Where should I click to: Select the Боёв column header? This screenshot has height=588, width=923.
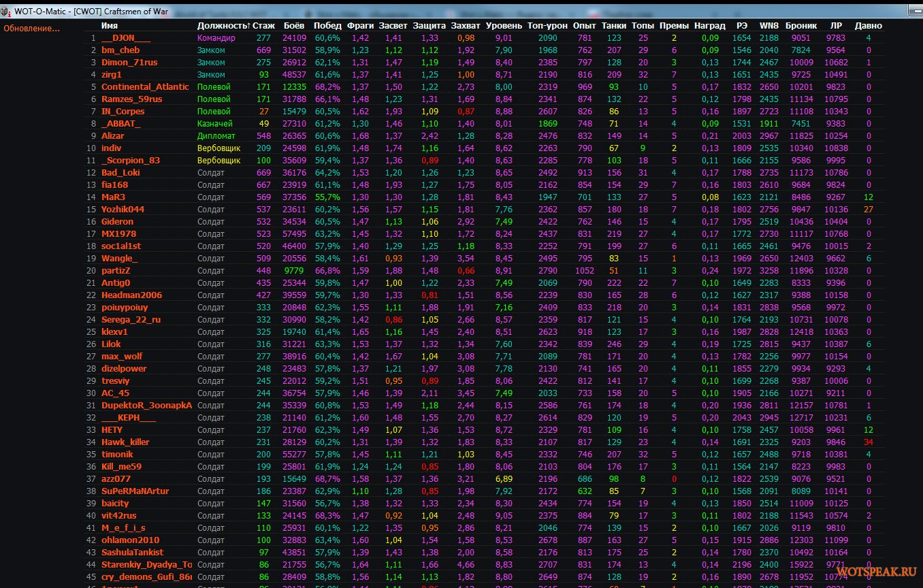[294, 25]
